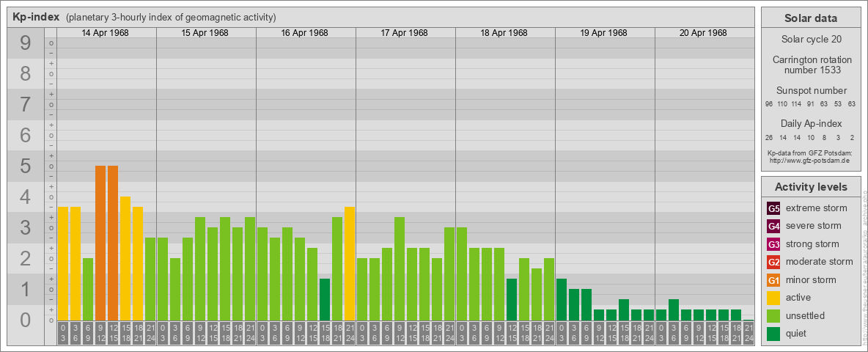Click the G1 minor storm badge
The image size is (868, 352).
(773, 280)
